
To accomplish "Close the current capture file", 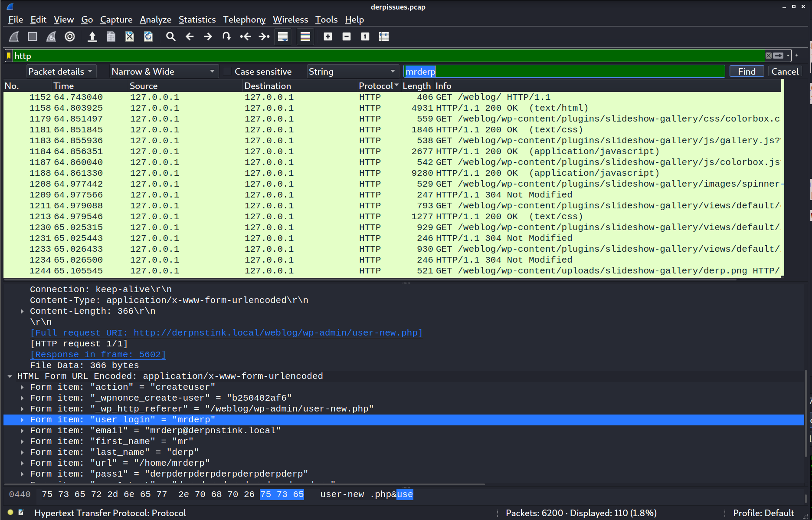I will [x=130, y=37].
